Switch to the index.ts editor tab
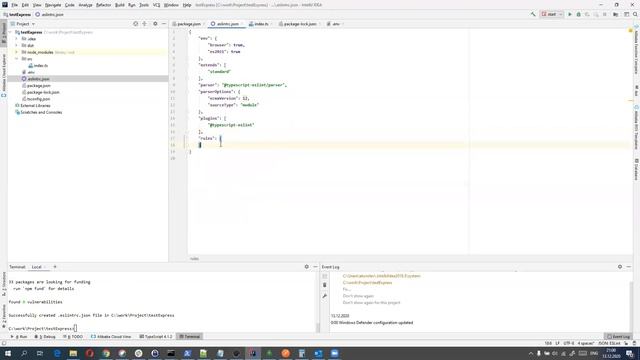 [x=260, y=24]
